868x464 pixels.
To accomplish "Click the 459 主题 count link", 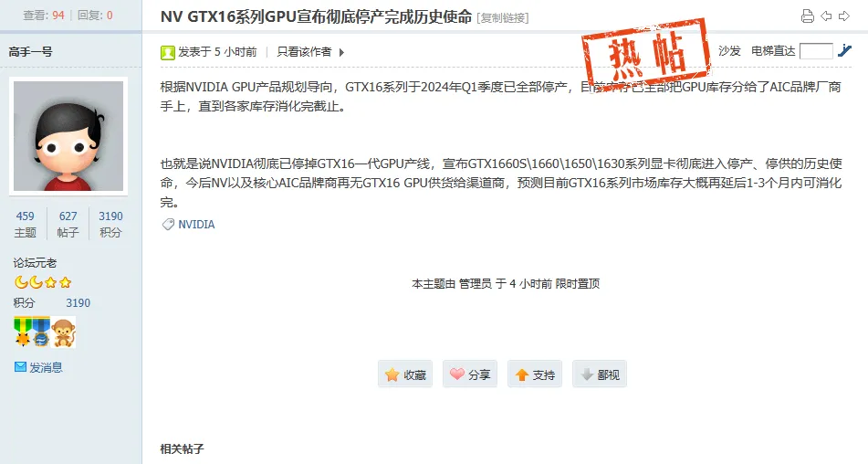I will (x=25, y=224).
